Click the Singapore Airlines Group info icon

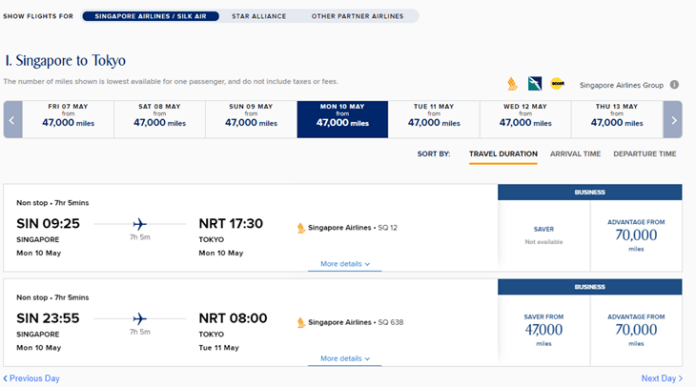[674, 85]
